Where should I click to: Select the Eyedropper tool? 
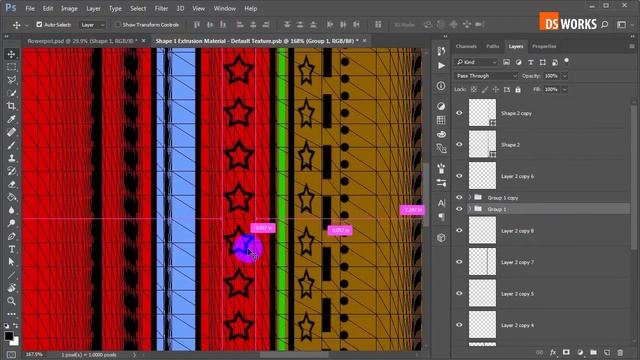pyautogui.click(x=11, y=119)
